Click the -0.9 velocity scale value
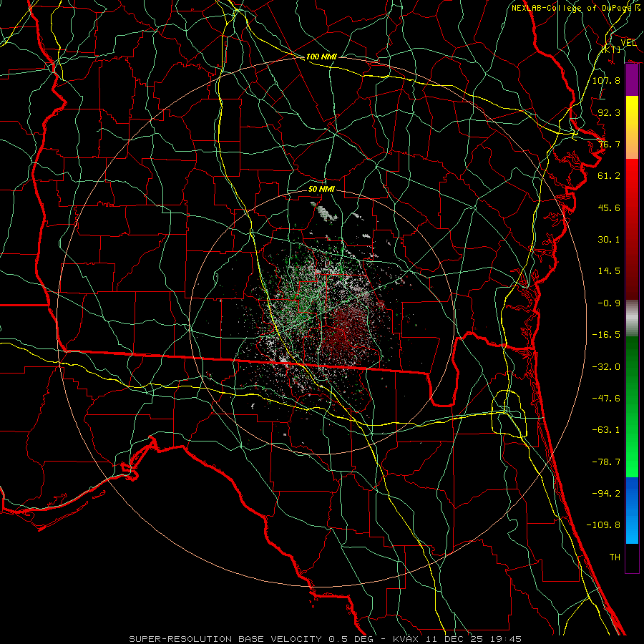This screenshot has width=644, height=644. (x=609, y=303)
